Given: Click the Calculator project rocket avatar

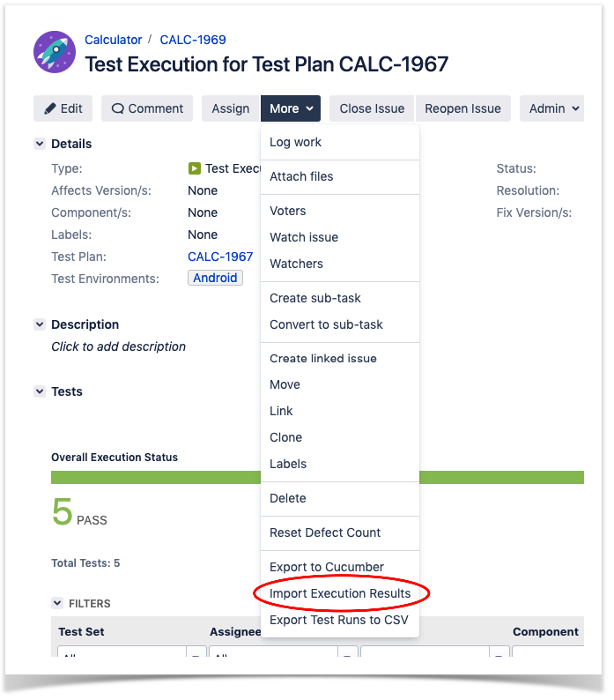Looking at the screenshot, I should pyautogui.click(x=55, y=52).
